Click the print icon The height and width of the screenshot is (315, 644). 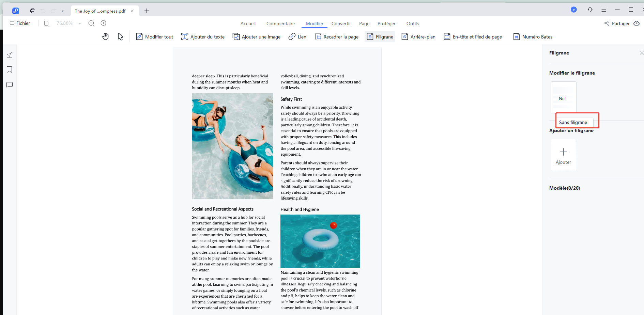[33, 11]
